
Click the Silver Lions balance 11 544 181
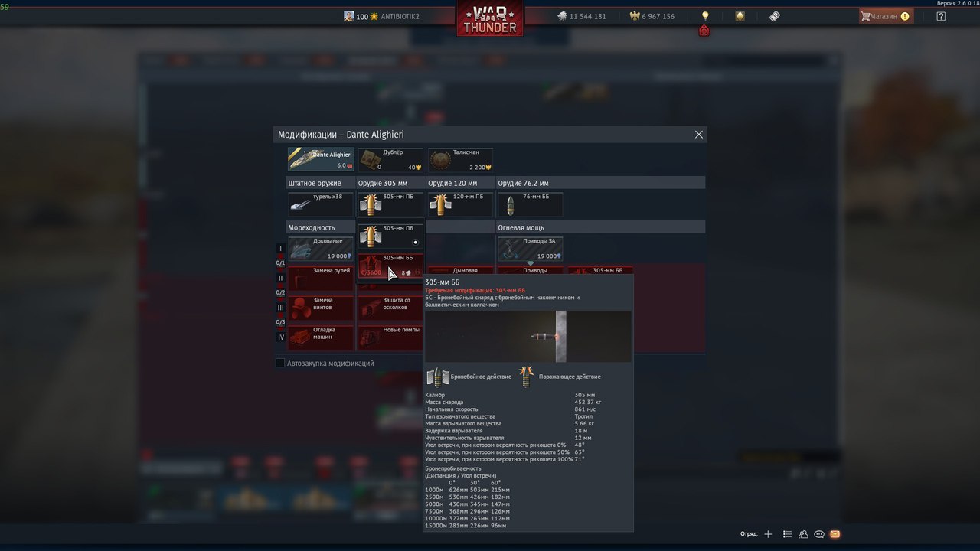pyautogui.click(x=581, y=16)
